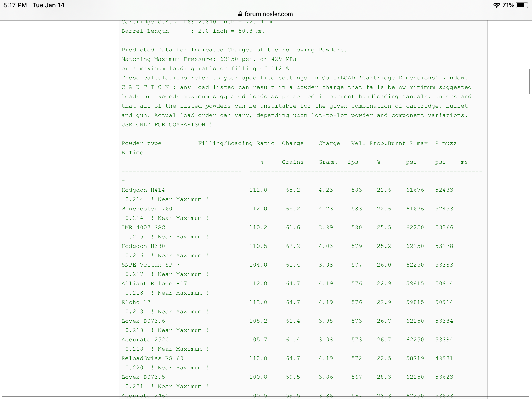Tap the 108.2 loading ratio value
Image resolution: width=532 pixels, height=399 pixels.
point(258,321)
